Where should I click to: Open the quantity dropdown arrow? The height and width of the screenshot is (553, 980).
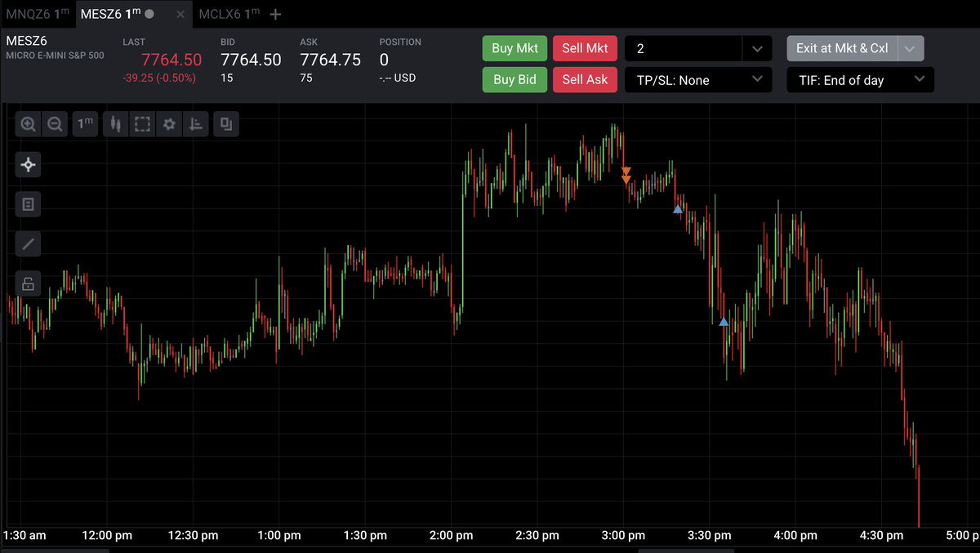[757, 48]
